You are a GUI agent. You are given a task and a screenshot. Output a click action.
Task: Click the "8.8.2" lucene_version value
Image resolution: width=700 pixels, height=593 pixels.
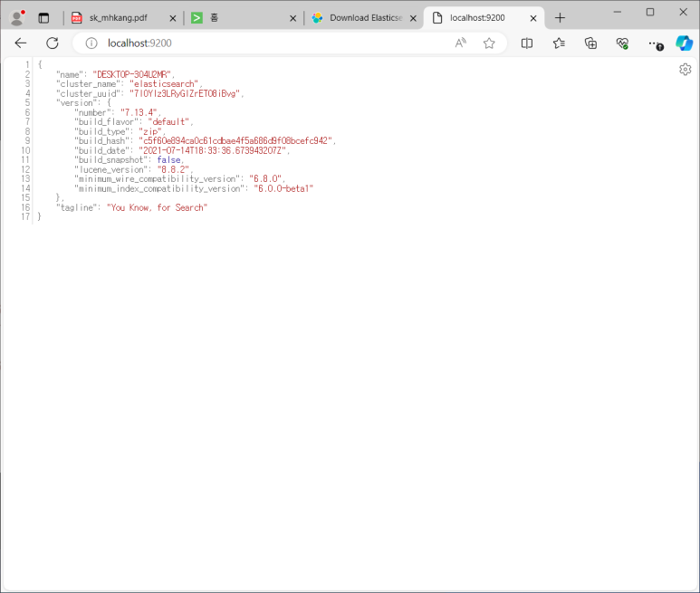click(x=173, y=169)
